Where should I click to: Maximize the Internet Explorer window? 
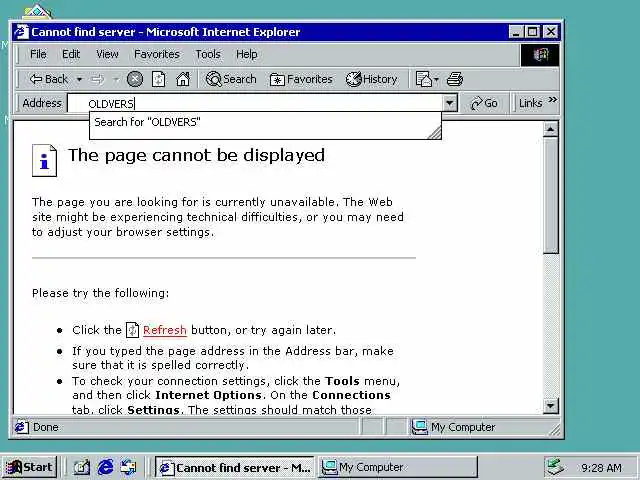[x=532, y=31]
